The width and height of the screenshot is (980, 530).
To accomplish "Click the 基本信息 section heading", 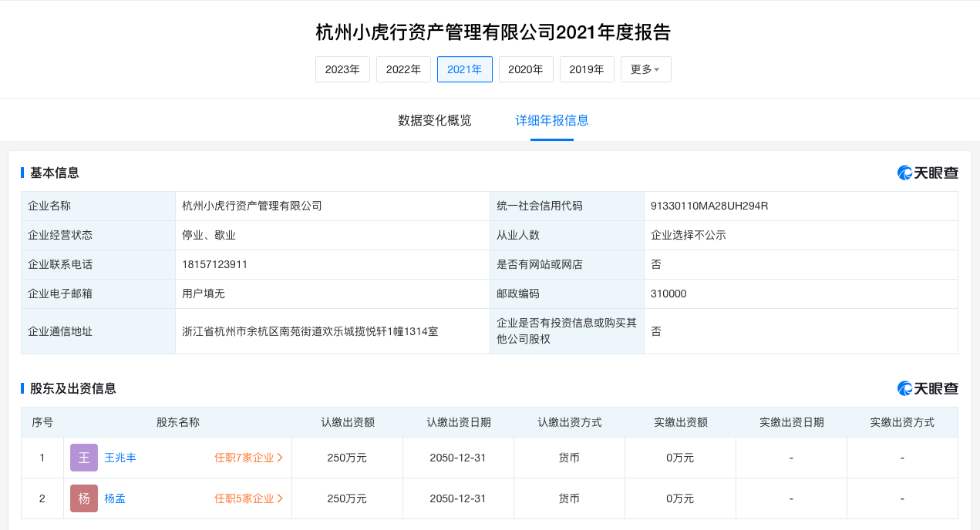I will tap(54, 173).
